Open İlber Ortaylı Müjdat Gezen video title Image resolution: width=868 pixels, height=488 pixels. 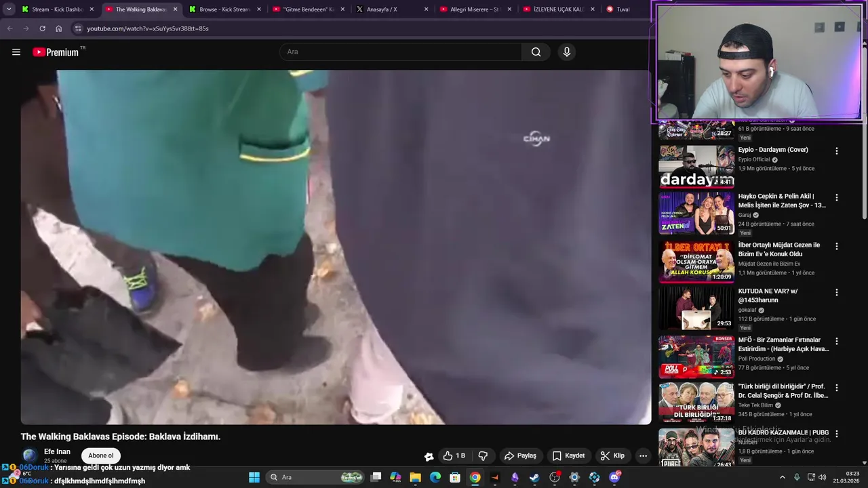[x=779, y=249]
